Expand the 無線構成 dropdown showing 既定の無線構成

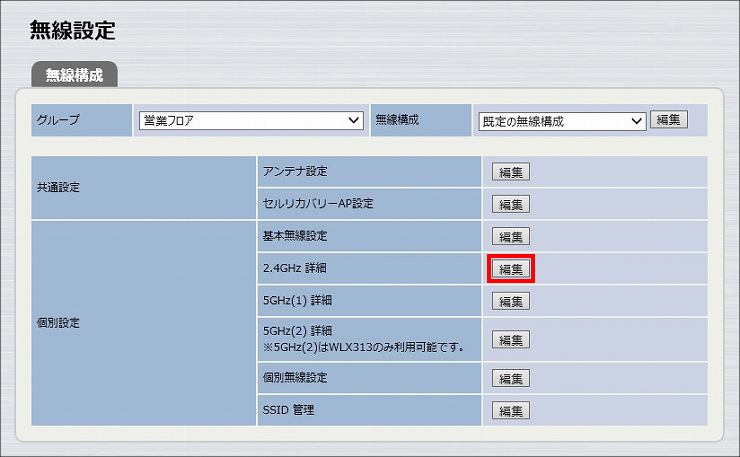tap(562, 121)
